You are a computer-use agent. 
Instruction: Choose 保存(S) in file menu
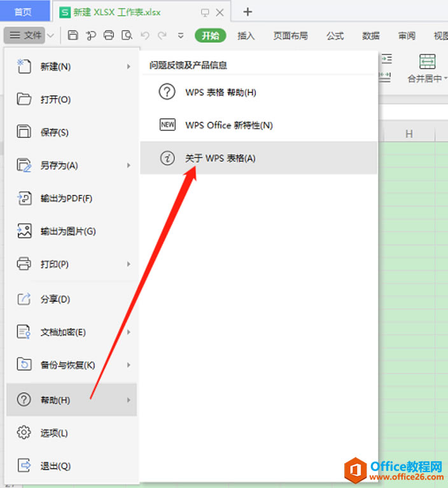72,132
